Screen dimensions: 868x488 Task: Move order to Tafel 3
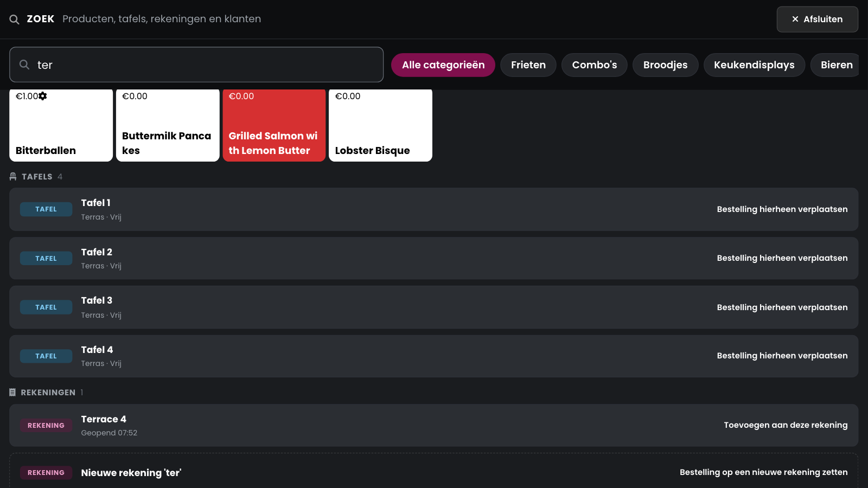pos(782,307)
